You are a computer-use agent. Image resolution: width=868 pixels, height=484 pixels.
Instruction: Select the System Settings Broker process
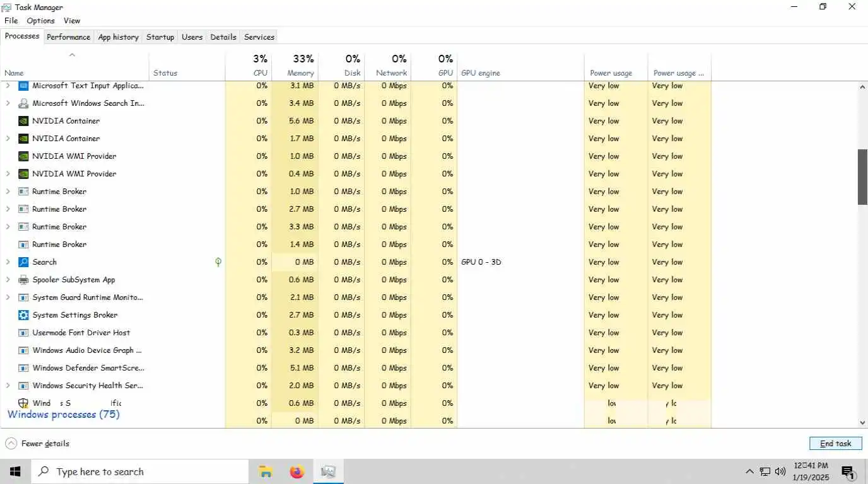(x=74, y=315)
